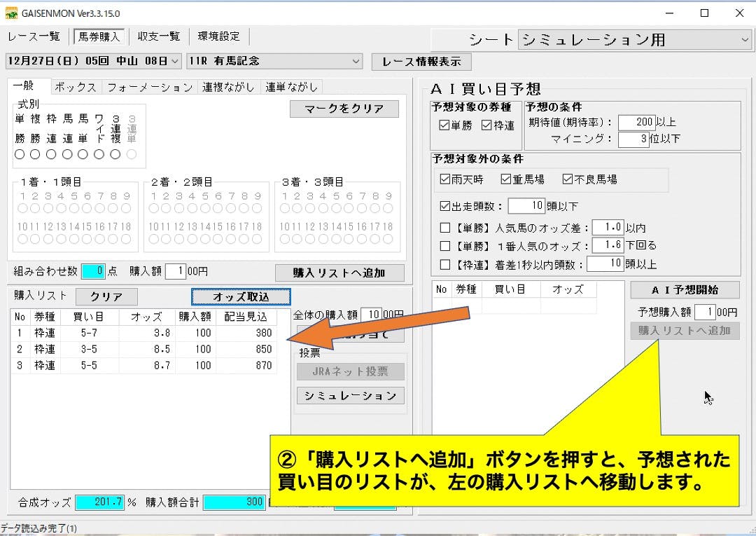Click the 出走頭数 input field showing 10
This screenshot has height=536, width=756.
pyautogui.click(x=526, y=206)
